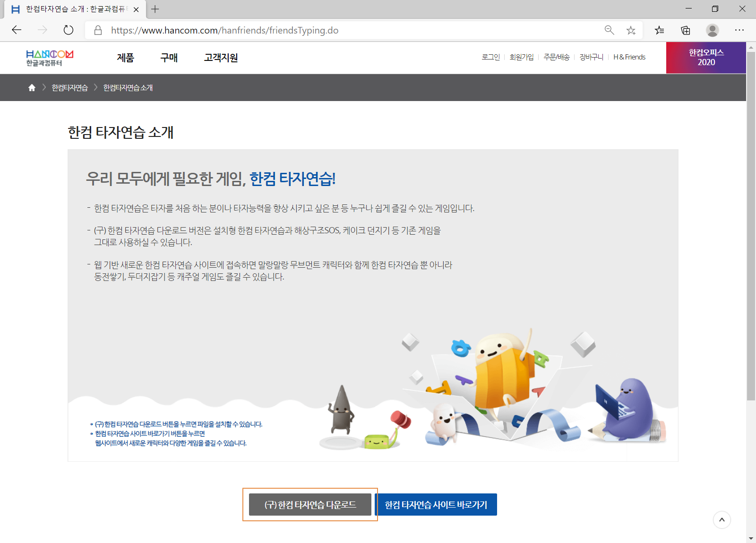This screenshot has width=756, height=543.
Task: Restore down the browser window
Action: point(715,9)
